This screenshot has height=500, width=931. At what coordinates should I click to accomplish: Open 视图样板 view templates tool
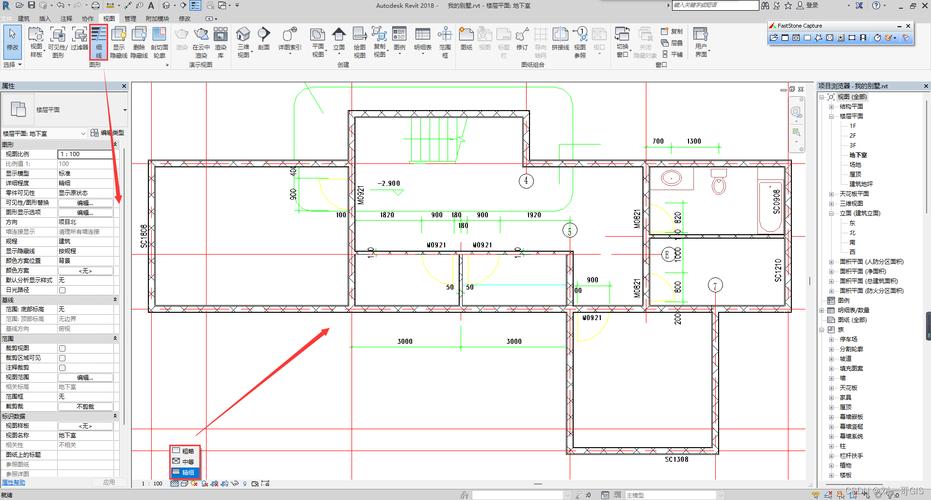click(x=36, y=42)
